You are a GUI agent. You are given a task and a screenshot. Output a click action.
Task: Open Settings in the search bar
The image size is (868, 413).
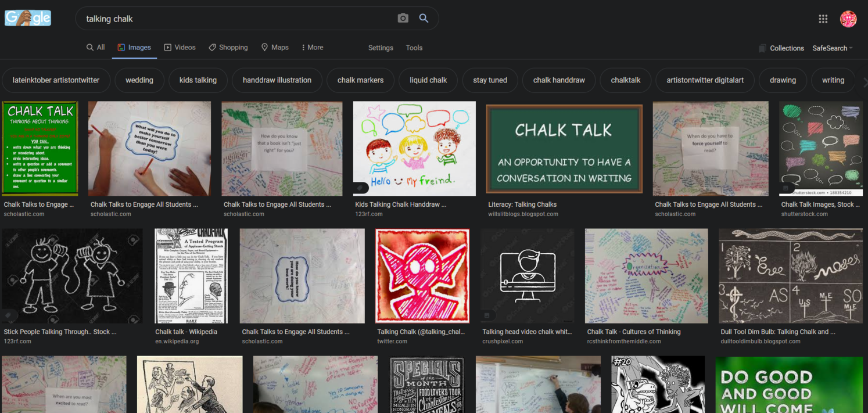point(381,48)
